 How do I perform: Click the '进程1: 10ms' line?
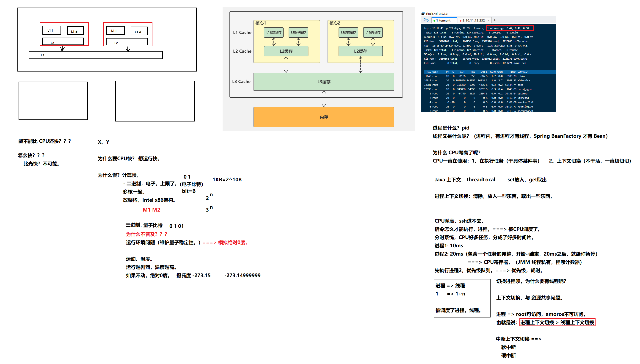tap(449, 246)
